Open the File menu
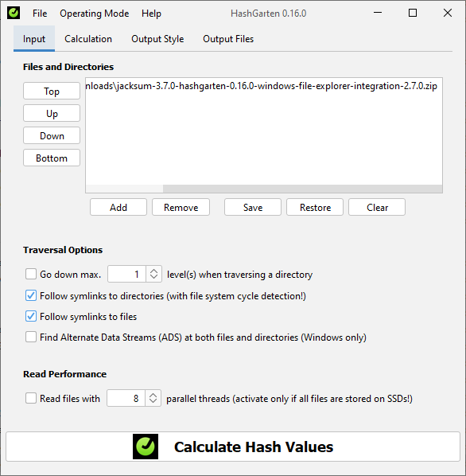The height and width of the screenshot is (476, 466). (x=40, y=14)
